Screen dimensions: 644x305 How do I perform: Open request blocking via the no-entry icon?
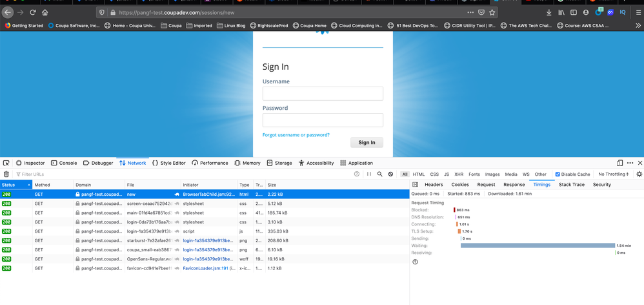[x=390, y=174]
